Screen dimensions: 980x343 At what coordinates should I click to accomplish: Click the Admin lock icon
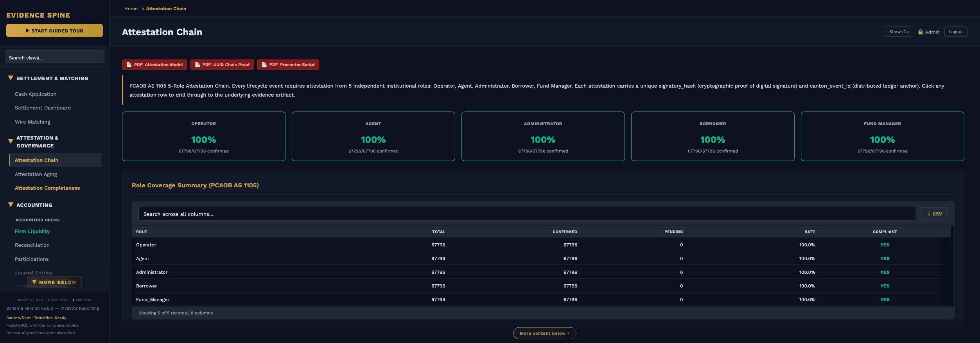pyautogui.click(x=921, y=32)
